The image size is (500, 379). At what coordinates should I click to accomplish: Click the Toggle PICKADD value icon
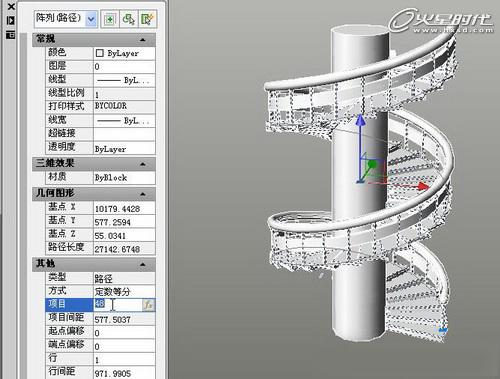click(x=110, y=19)
